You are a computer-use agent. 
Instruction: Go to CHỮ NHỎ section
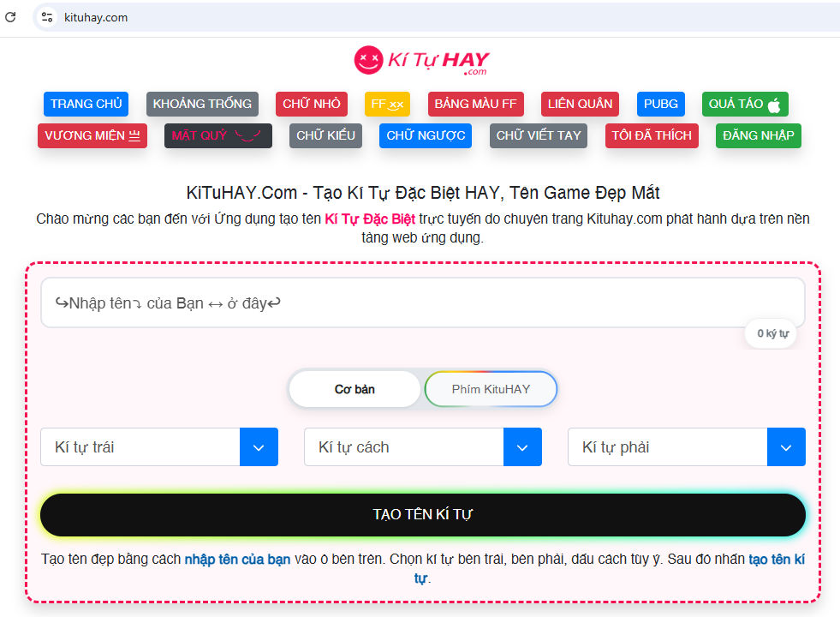[x=312, y=104]
